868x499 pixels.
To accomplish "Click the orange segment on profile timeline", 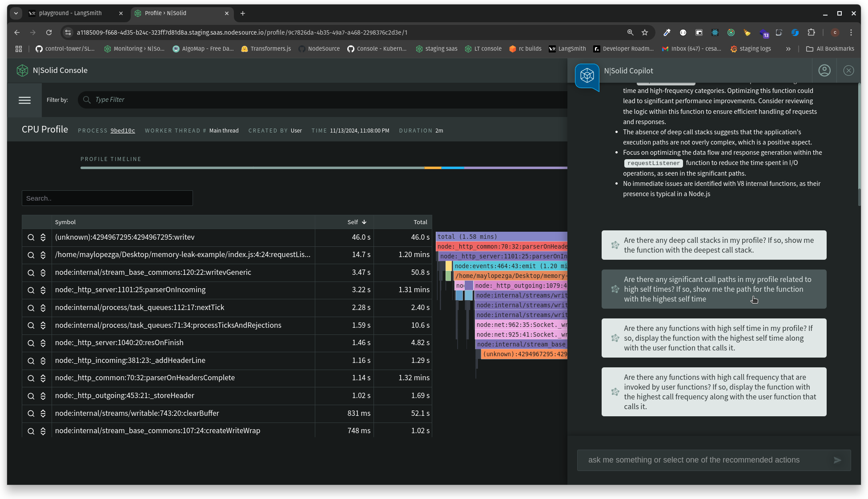I will pos(433,168).
